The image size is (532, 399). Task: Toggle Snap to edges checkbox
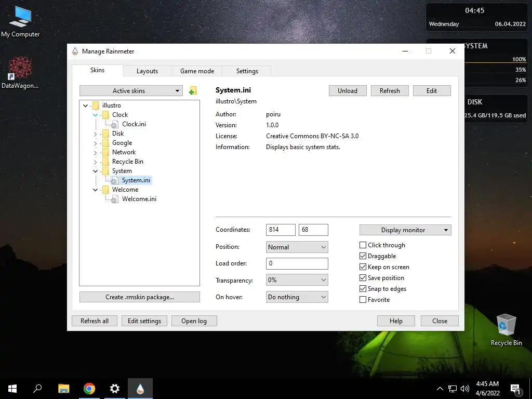[x=363, y=288]
